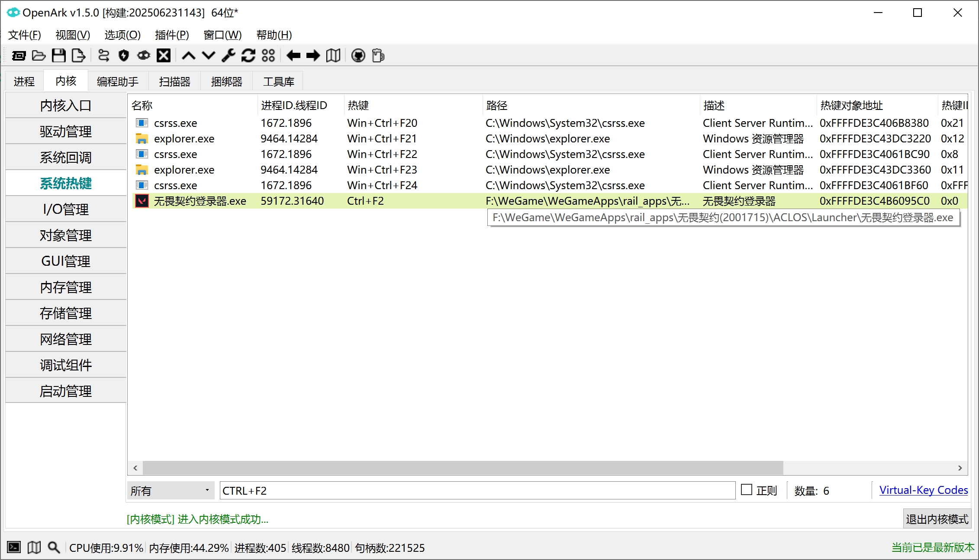This screenshot has width=979, height=560.
Task: Sort by the 进程ID.线程ID column header
Action: (301, 105)
